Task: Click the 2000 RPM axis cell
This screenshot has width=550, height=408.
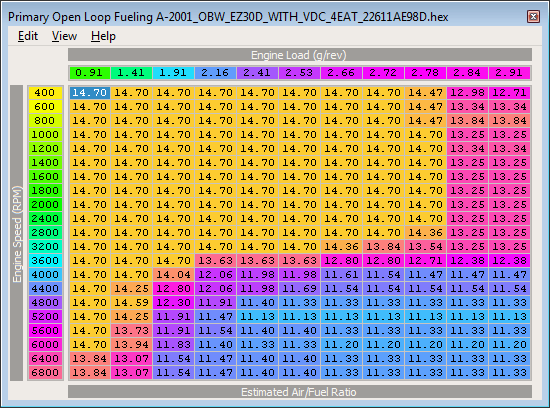Action: (45, 205)
